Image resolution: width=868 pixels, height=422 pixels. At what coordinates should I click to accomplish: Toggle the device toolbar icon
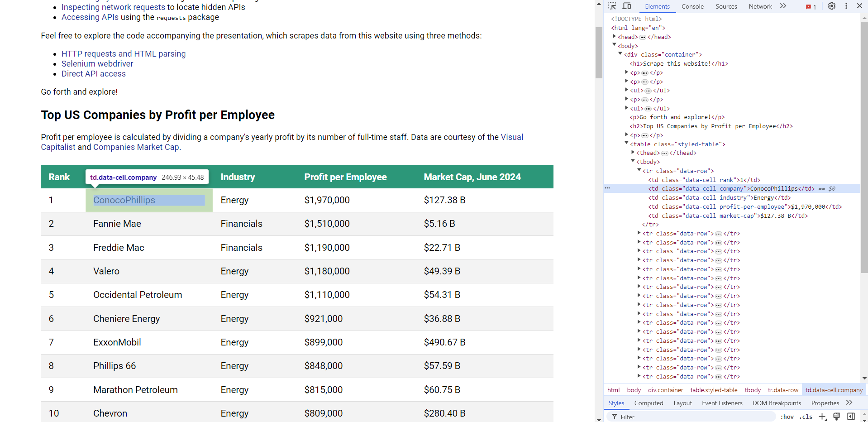coord(627,6)
